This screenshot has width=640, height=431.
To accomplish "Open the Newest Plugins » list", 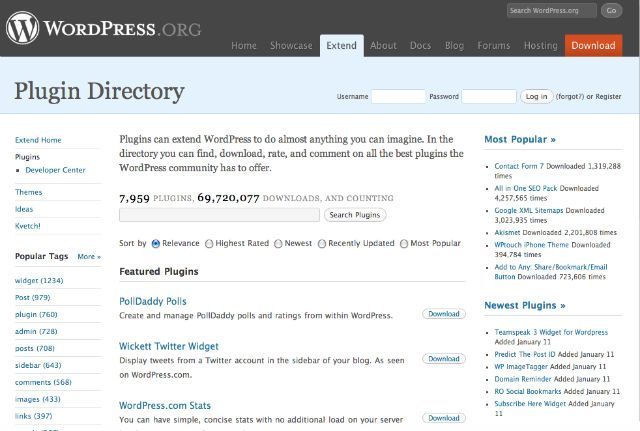I will (524, 305).
